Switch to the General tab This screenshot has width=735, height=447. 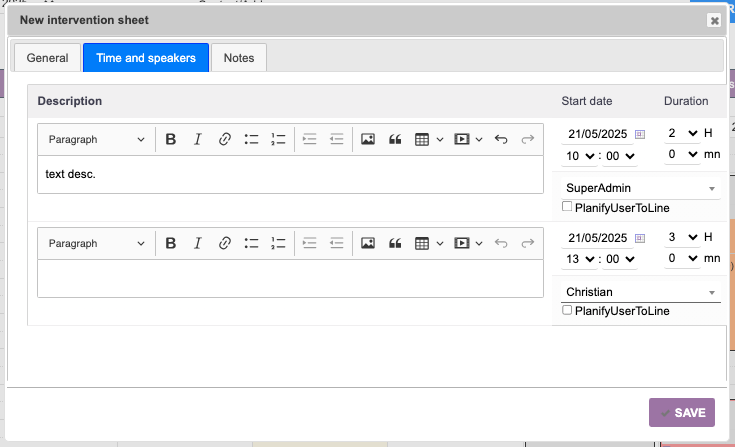pos(47,58)
